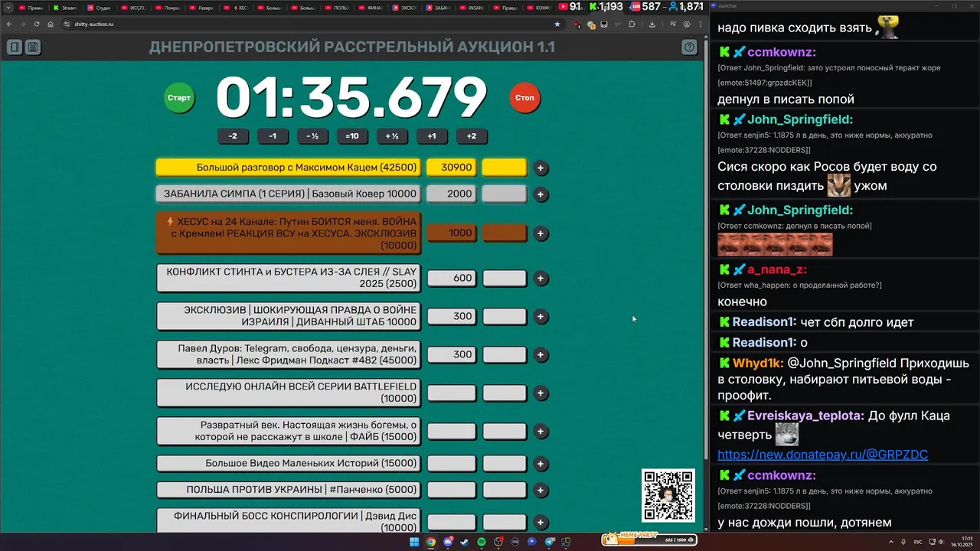Click the -½ timer button

pos(312,136)
